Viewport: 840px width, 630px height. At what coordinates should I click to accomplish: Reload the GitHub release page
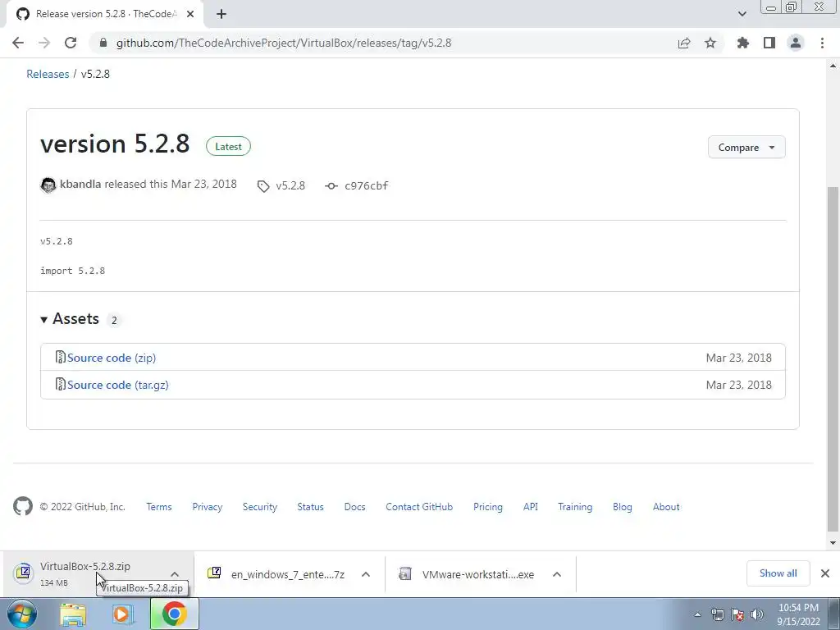(x=71, y=43)
